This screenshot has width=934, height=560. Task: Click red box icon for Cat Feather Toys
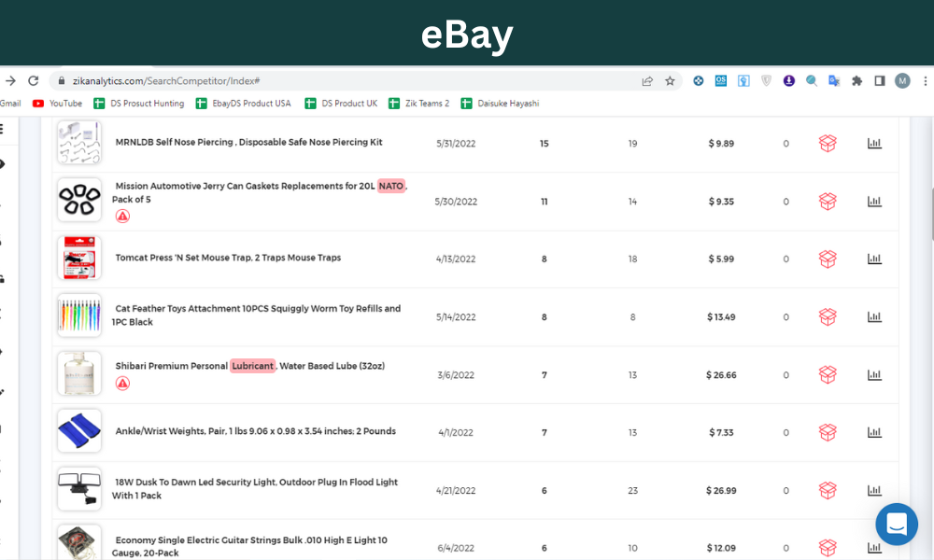coord(828,316)
